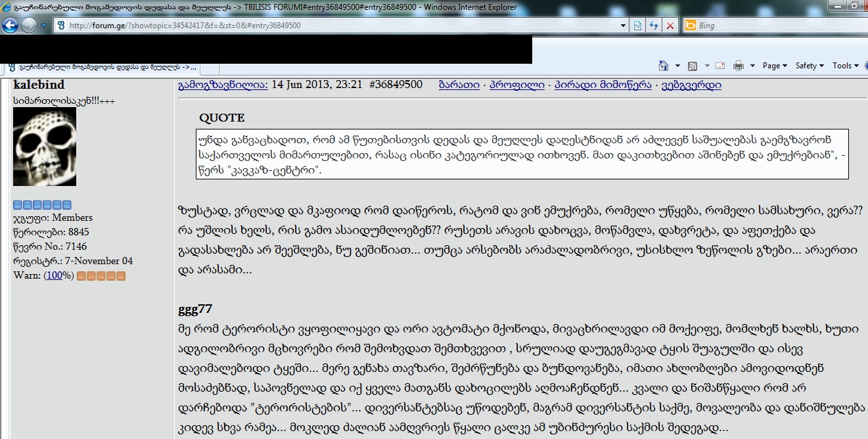The height and width of the screenshot is (439, 868).
Task: Click the Print icon
Action: click(x=739, y=66)
